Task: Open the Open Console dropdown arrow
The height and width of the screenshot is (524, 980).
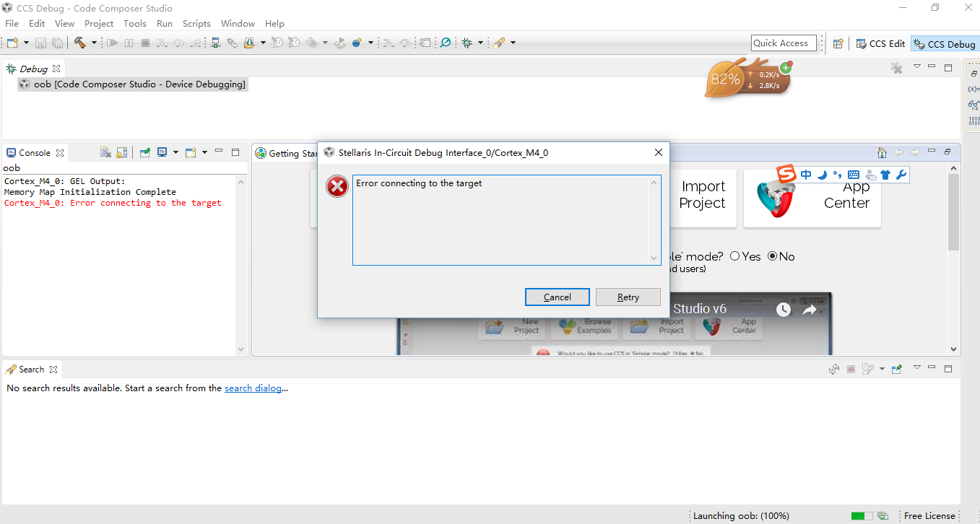Action: 204,152
